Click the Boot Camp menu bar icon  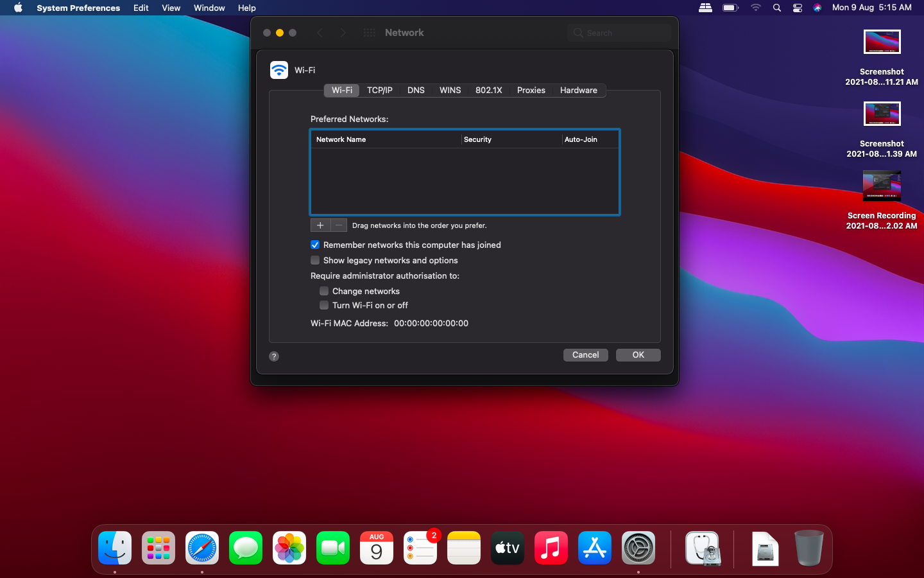pos(705,8)
